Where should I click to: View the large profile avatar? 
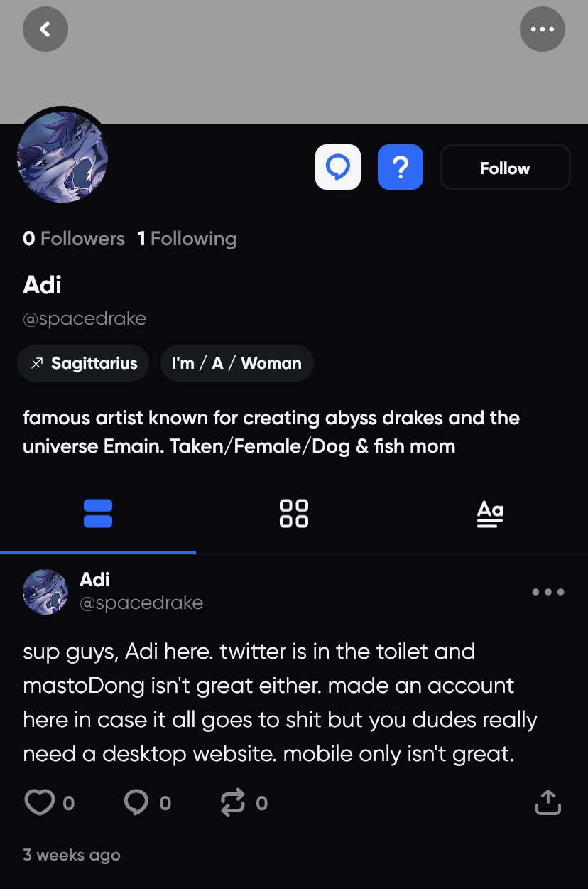coord(62,157)
